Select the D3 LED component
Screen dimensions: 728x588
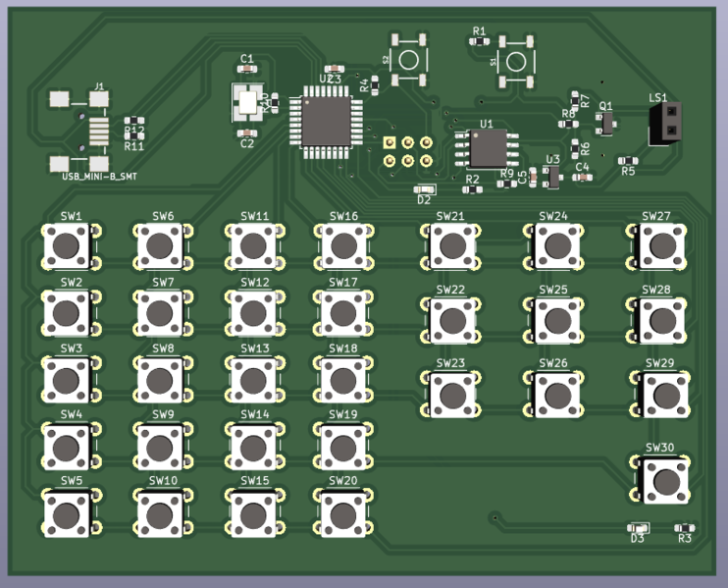(638, 527)
